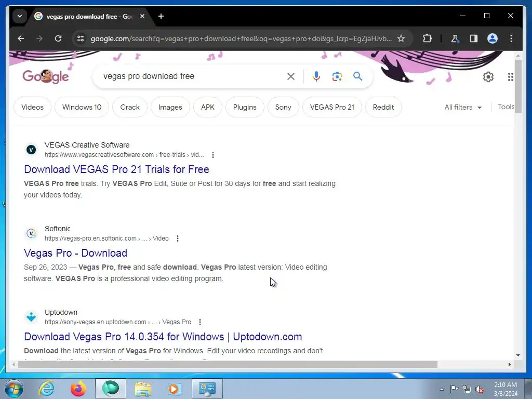Submit search with magnifier icon
The image size is (532, 399).
click(357, 76)
